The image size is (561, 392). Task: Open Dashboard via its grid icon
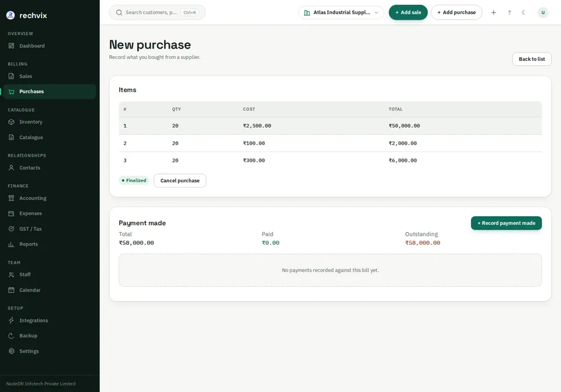(12, 46)
